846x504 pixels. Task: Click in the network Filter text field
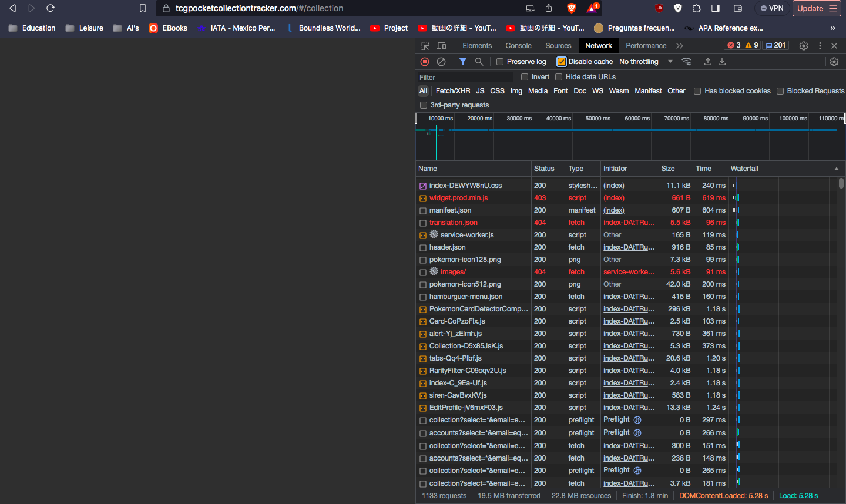coord(464,77)
